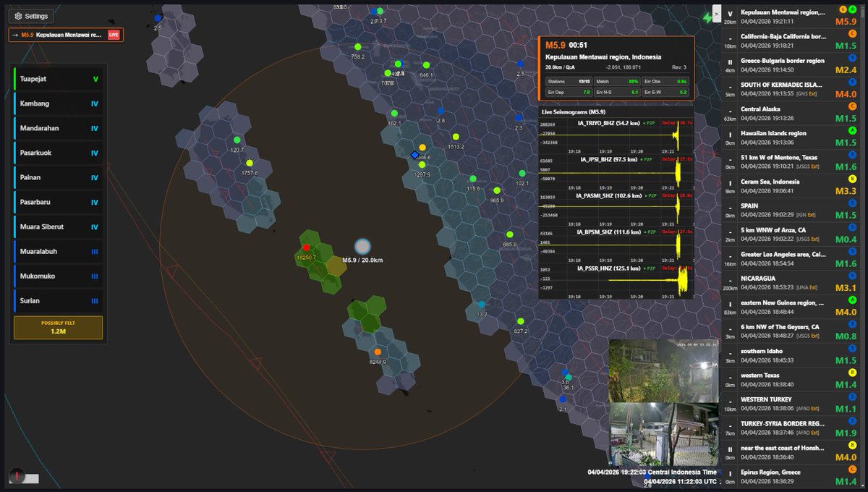Click the green station dot labeled 827.2
The width and height of the screenshot is (868, 492).
(519, 321)
